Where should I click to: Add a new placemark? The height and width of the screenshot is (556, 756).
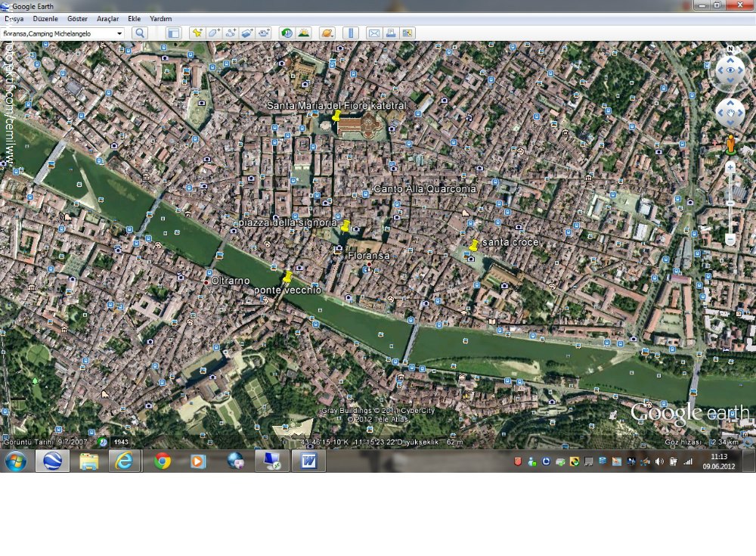197,33
